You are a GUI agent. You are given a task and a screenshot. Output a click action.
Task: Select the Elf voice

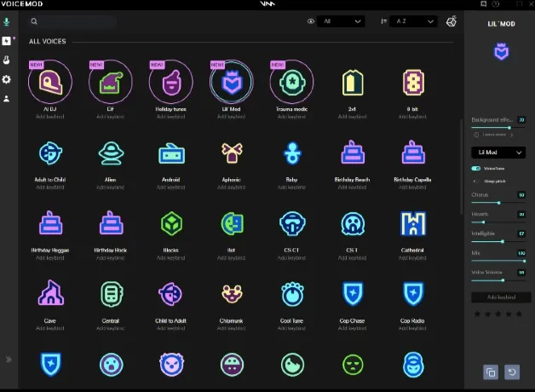pyautogui.click(x=111, y=82)
